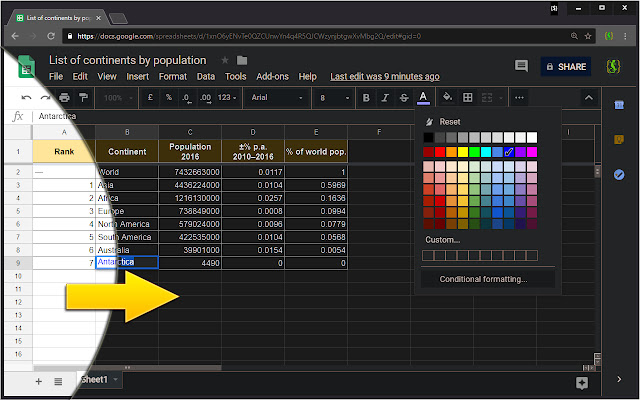
Task: Select the Continent header cell
Action: click(127, 151)
